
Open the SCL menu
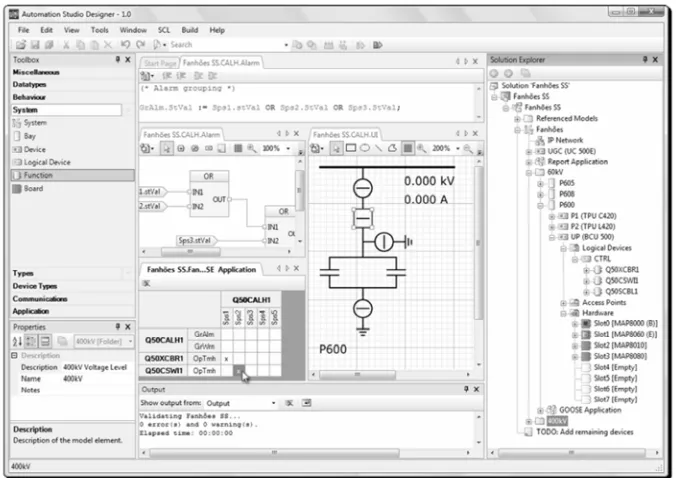(x=164, y=30)
